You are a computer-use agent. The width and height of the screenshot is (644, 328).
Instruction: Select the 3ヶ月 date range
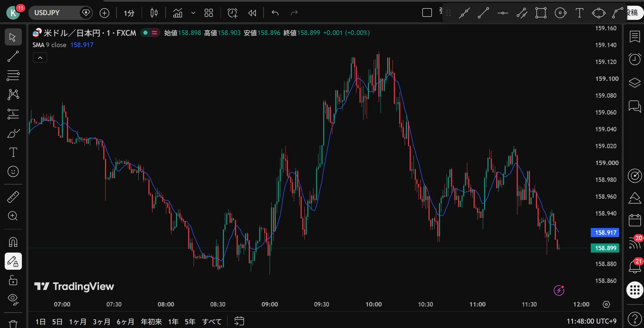102,322
